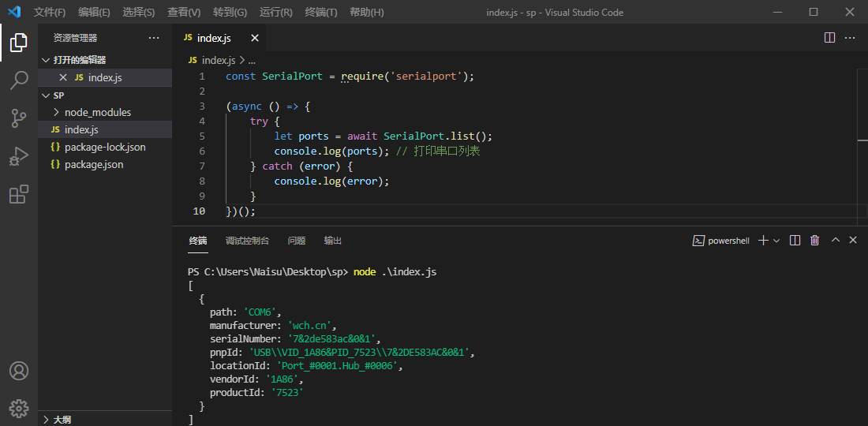
Task: Click index.js in the breadcrumb bar
Action: point(219,60)
